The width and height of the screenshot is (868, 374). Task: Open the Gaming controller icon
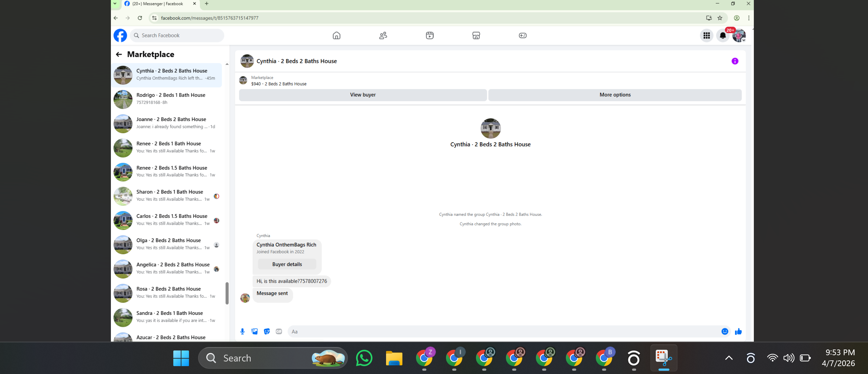click(523, 35)
